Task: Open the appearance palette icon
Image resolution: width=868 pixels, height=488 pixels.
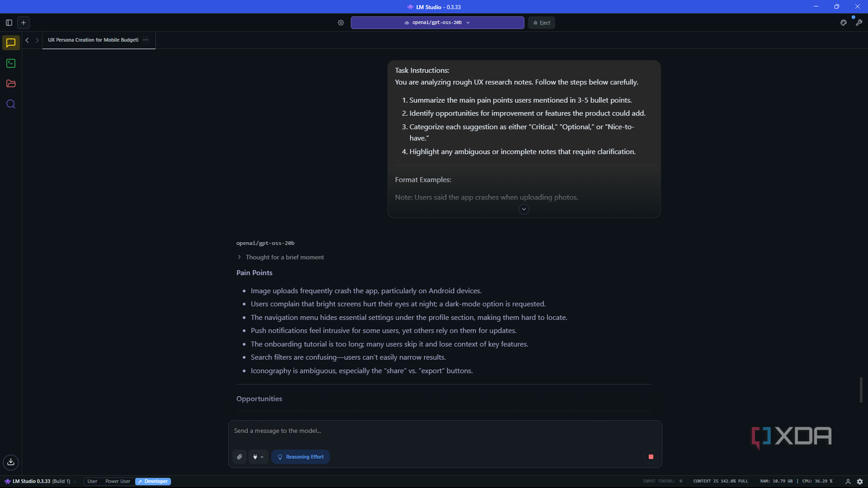Action: (844, 23)
